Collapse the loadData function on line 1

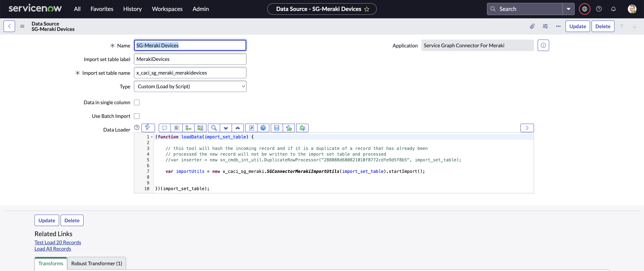151,137
